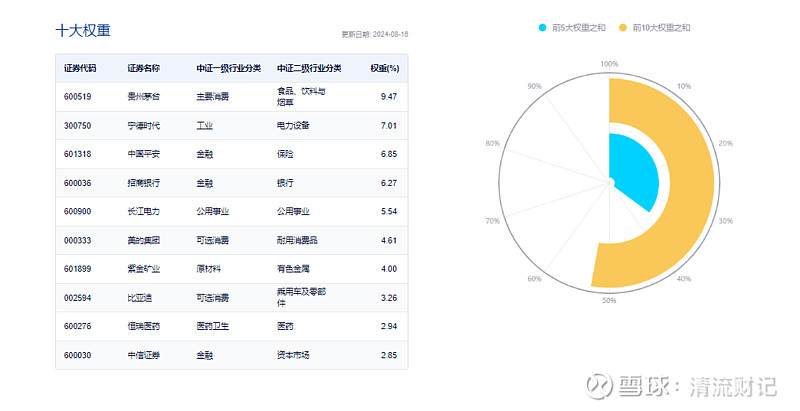The height and width of the screenshot is (411, 800).
Task: Click the orange legend dot for 前10大权重
Action: (623, 28)
